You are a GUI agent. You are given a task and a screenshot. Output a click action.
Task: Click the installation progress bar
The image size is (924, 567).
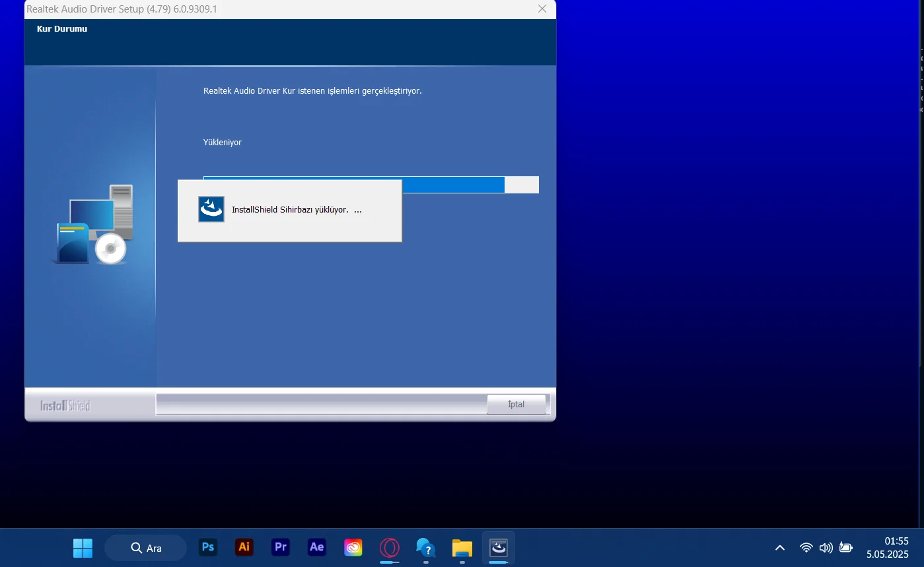coord(371,185)
